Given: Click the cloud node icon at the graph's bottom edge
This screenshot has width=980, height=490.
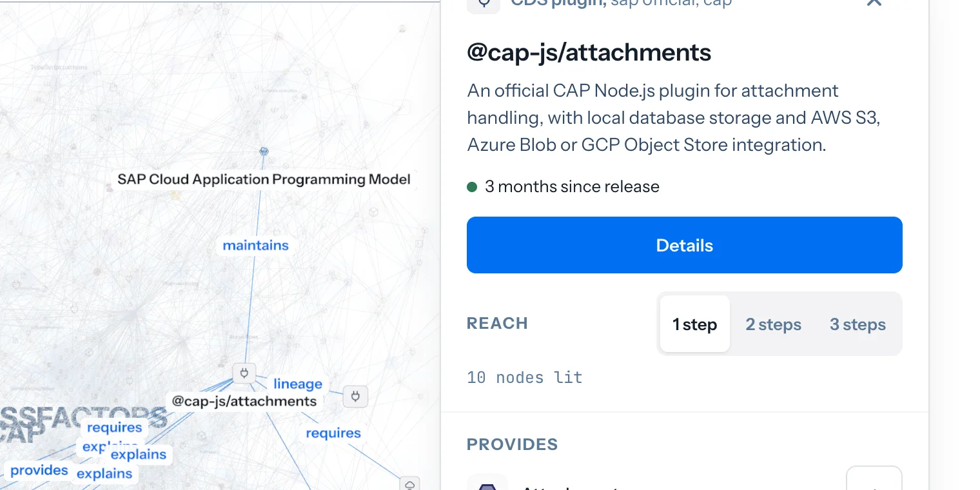Looking at the screenshot, I should [409, 484].
